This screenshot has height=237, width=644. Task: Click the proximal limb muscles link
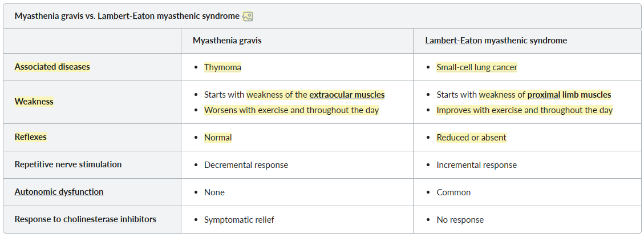coord(569,95)
